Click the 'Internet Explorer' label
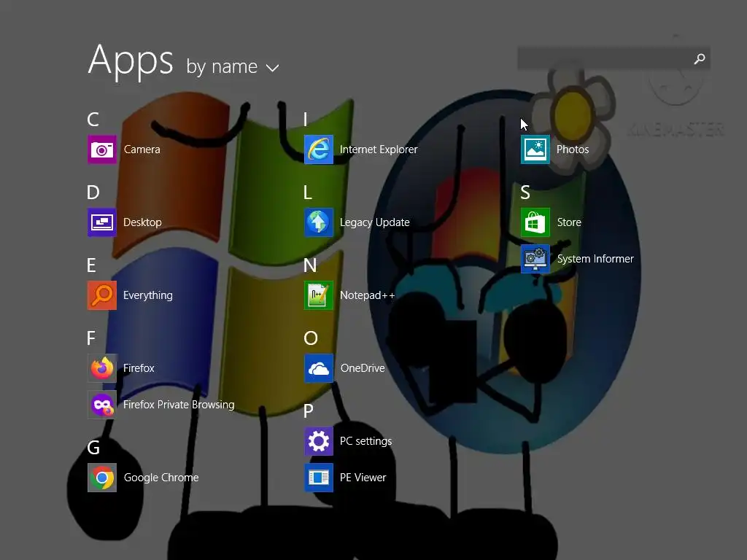Screen dimensions: 747x560 379,149
